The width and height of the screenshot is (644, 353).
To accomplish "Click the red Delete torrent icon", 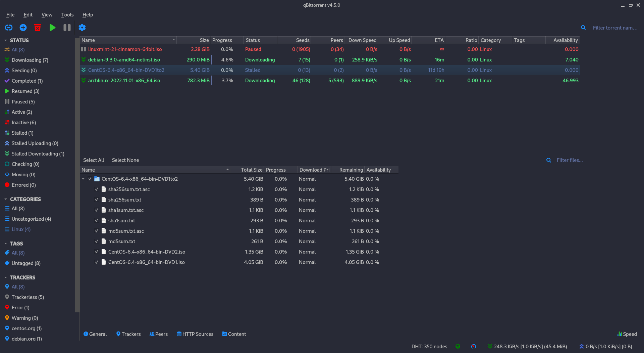I will (x=38, y=28).
